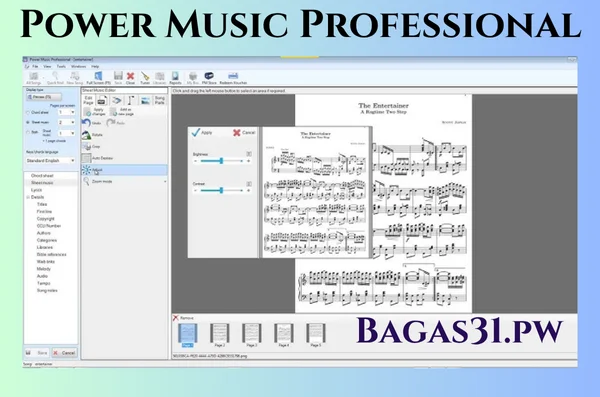Click the music stand icon in editor tabs
The width and height of the screenshot is (600, 397).
pyautogui.click(x=131, y=101)
